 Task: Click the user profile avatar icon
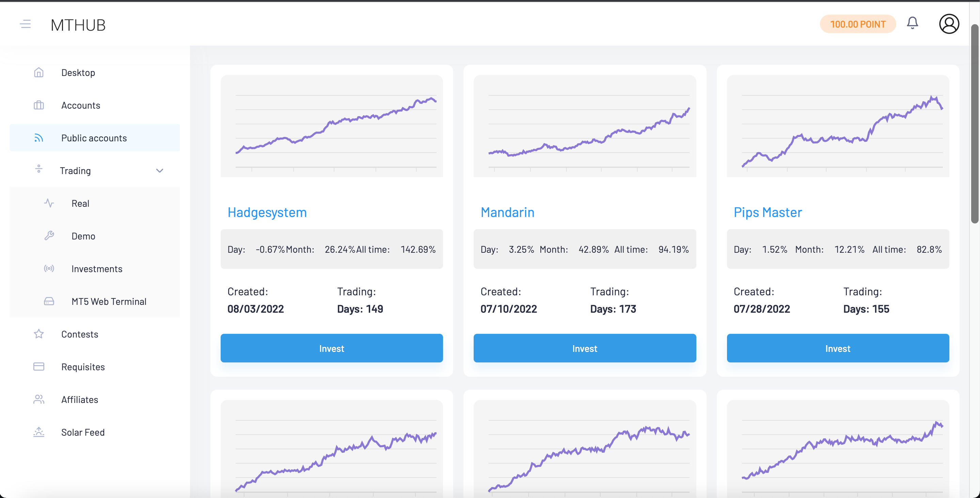tap(949, 24)
